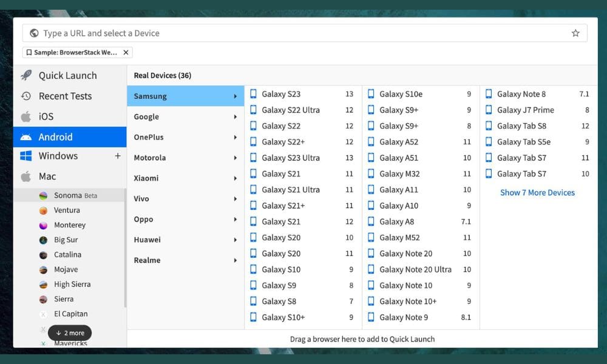Screen dimensions: 607x364
Task: Choose macOS Catalina
Action: pyautogui.click(x=70, y=255)
